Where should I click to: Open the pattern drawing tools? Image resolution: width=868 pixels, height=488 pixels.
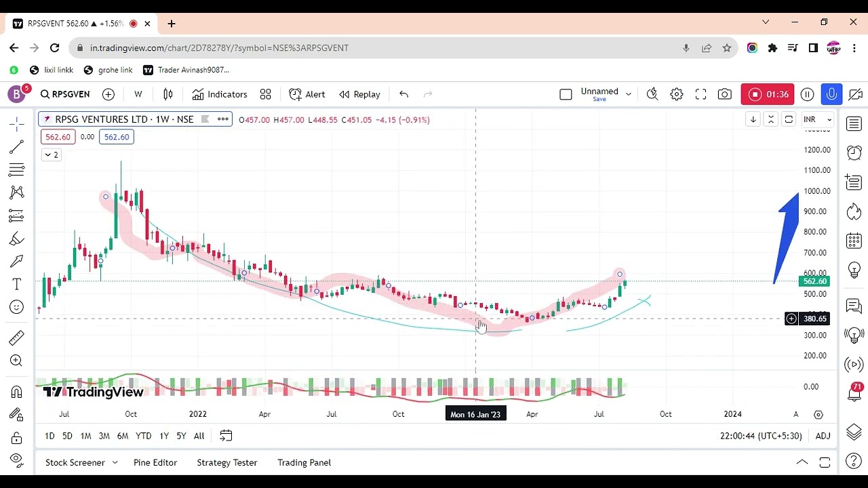[17, 192]
